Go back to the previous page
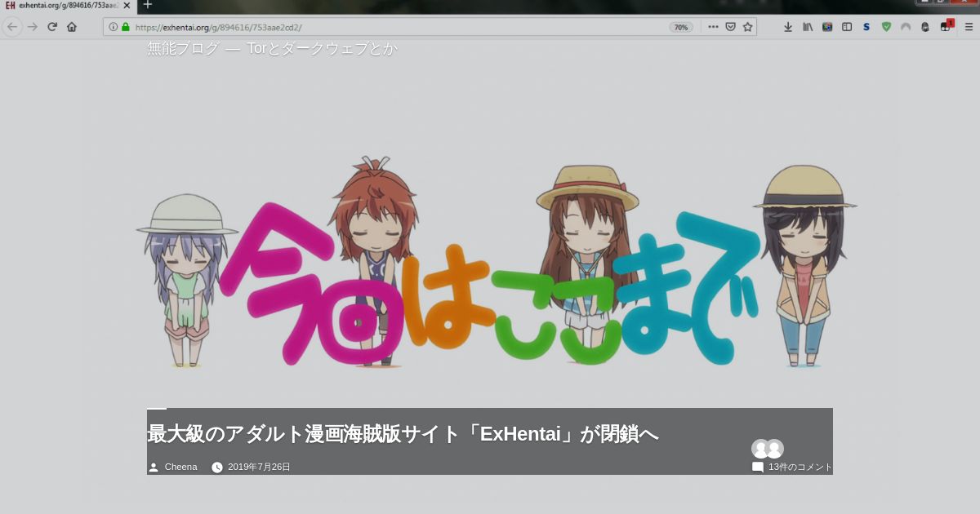The image size is (980, 514). point(12,27)
